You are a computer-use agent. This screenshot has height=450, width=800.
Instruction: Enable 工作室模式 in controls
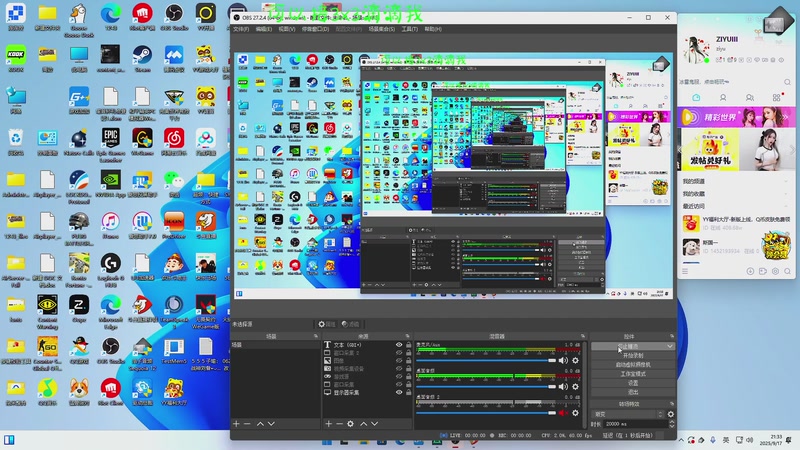click(x=633, y=374)
